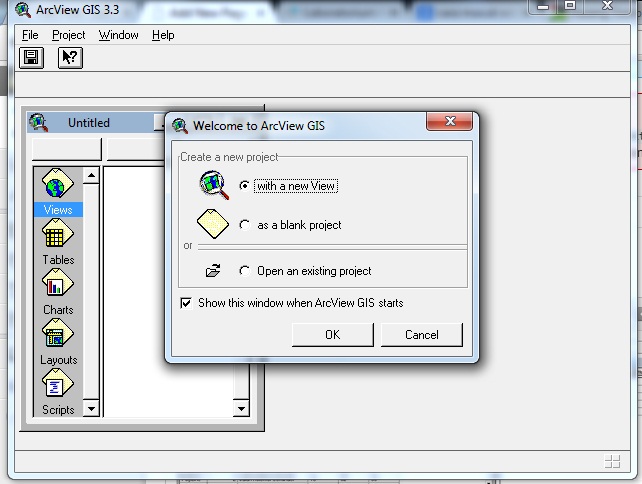Image resolution: width=642 pixels, height=484 pixels.
Task: Click down arrow of project list scrollbar
Action: tap(241, 408)
